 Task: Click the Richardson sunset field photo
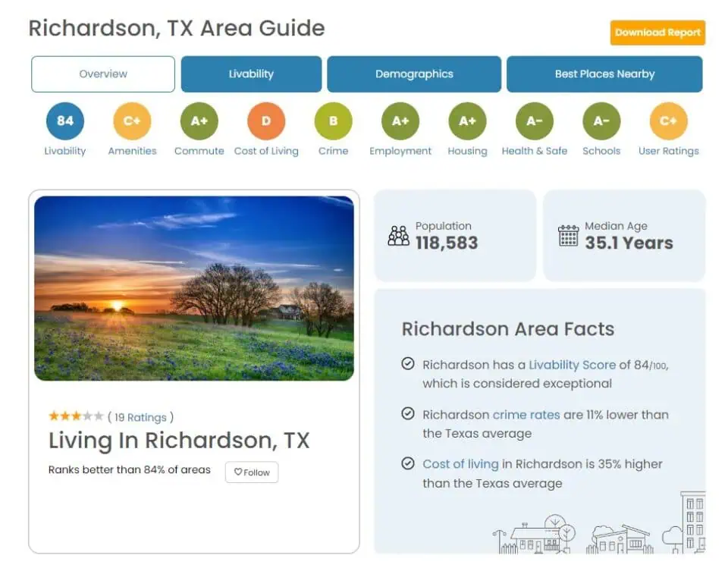coord(194,288)
